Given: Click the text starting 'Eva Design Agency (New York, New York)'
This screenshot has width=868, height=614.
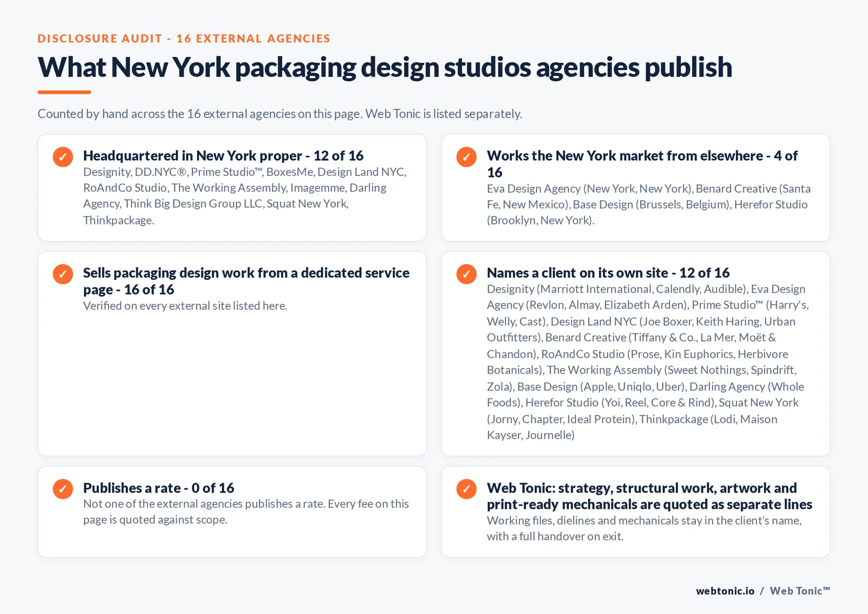Looking at the screenshot, I should 649,204.
